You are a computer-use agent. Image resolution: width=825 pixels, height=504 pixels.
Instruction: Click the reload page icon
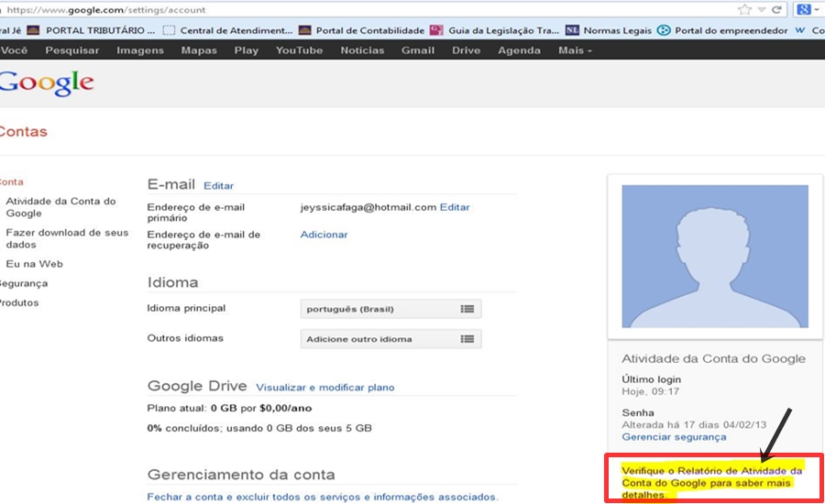point(776,9)
